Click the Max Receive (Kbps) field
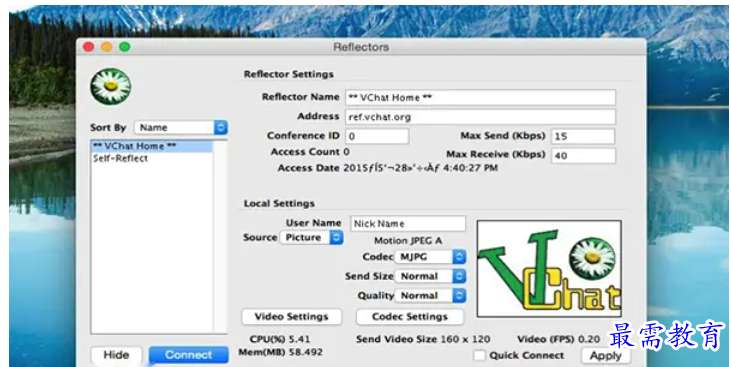The image size is (731, 367). click(583, 156)
